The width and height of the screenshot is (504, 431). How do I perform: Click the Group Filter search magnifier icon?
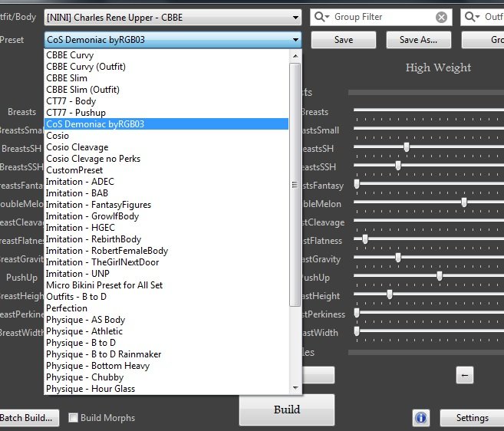click(321, 17)
